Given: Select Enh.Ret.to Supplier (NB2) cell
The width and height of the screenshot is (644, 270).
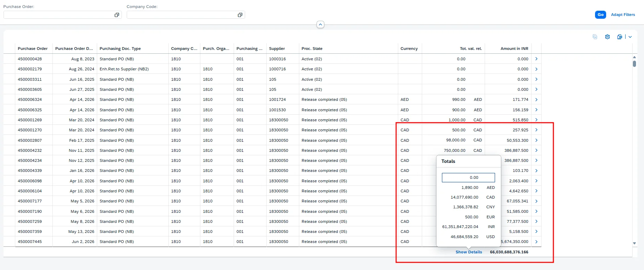Looking at the screenshot, I should click(x=133, y=69).
